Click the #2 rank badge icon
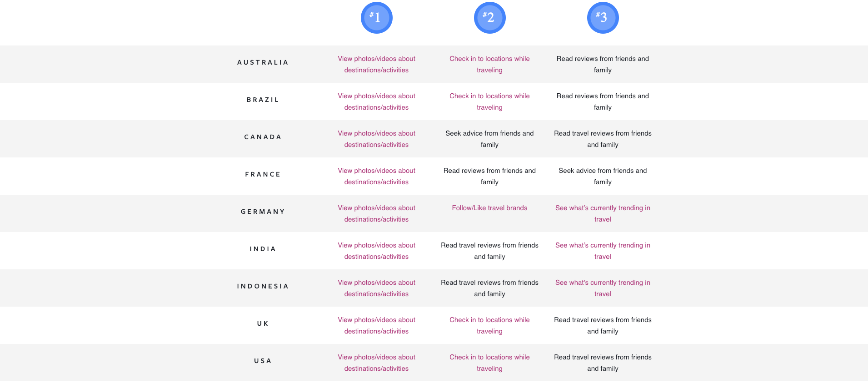Viewport: 868px width, 389px height. pos(489,18)
